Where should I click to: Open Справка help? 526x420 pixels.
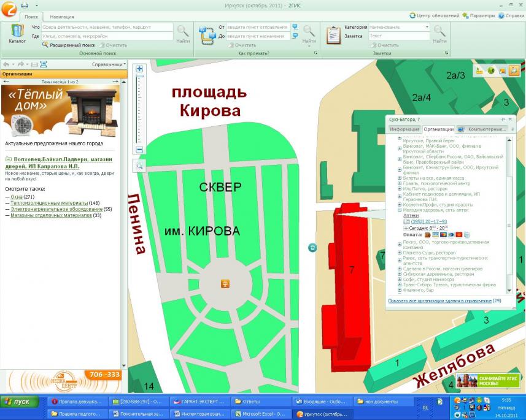pyautogui.click(x=511, y=16)
